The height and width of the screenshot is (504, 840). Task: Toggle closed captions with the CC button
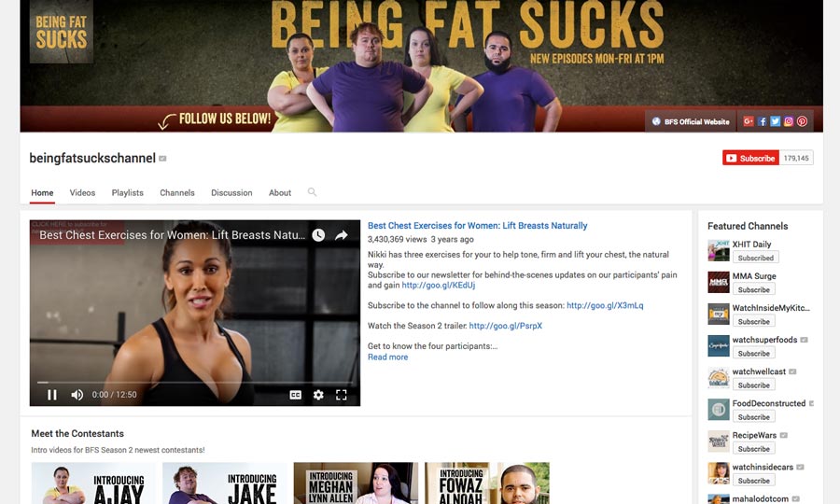[x=295, y=395]
